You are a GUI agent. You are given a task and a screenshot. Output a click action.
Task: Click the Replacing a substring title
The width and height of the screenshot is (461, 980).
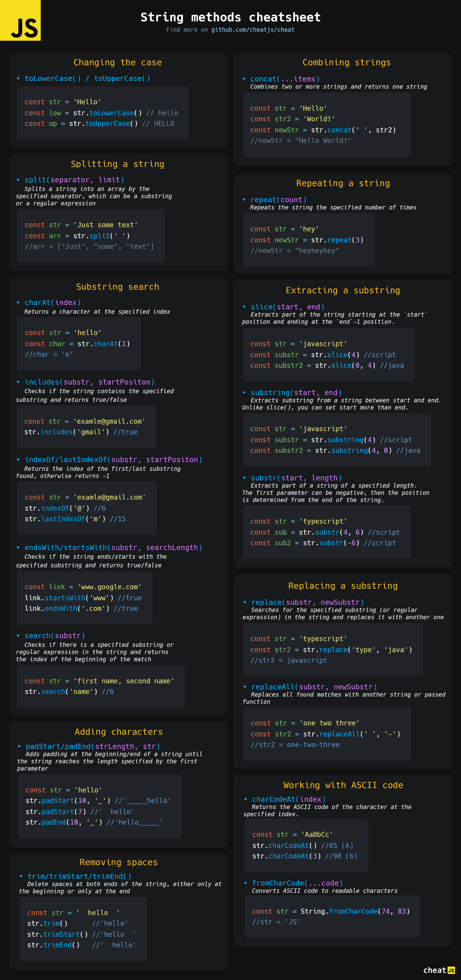pos(343,586)
